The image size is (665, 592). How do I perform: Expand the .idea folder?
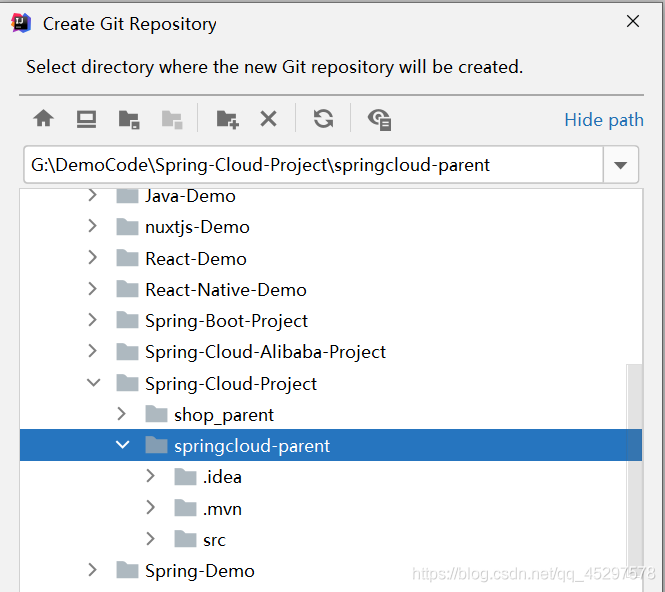click(x=151, y=477)
